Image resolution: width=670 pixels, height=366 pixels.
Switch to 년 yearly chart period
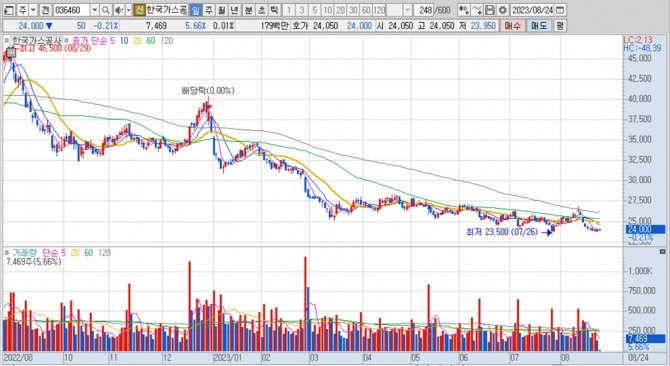click(x=234, y=10)
